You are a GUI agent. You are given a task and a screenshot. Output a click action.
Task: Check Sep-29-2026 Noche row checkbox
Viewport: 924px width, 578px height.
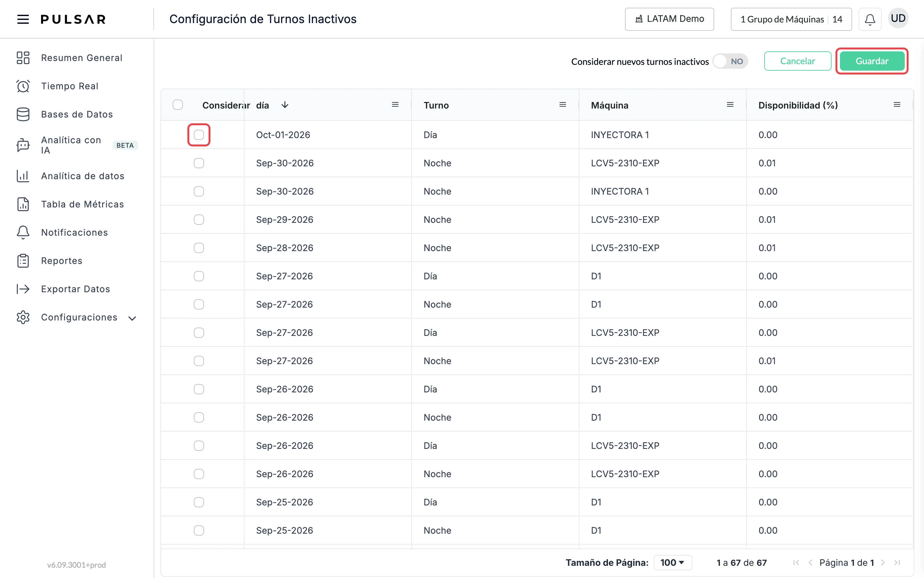(199, 220)
